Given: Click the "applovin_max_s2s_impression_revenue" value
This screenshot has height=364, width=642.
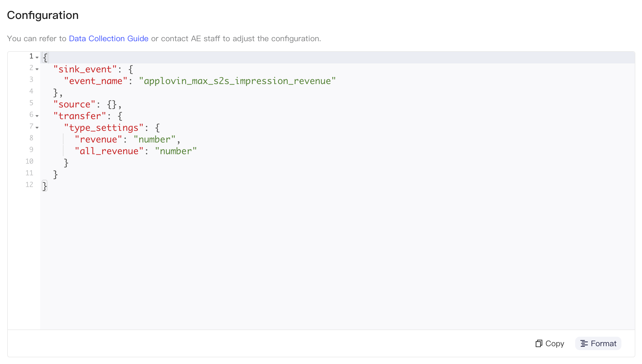Looking at the screenshot, I should (x=237, y=81).
